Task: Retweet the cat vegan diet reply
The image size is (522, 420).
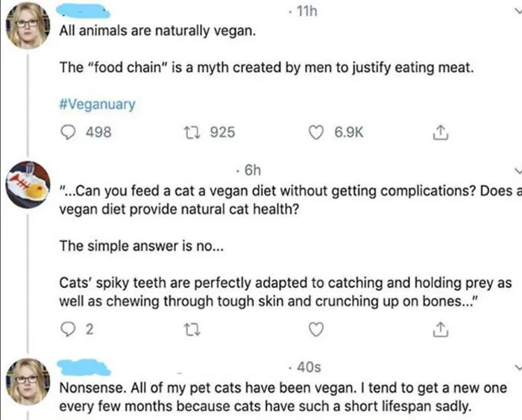Action: [192, 330]
